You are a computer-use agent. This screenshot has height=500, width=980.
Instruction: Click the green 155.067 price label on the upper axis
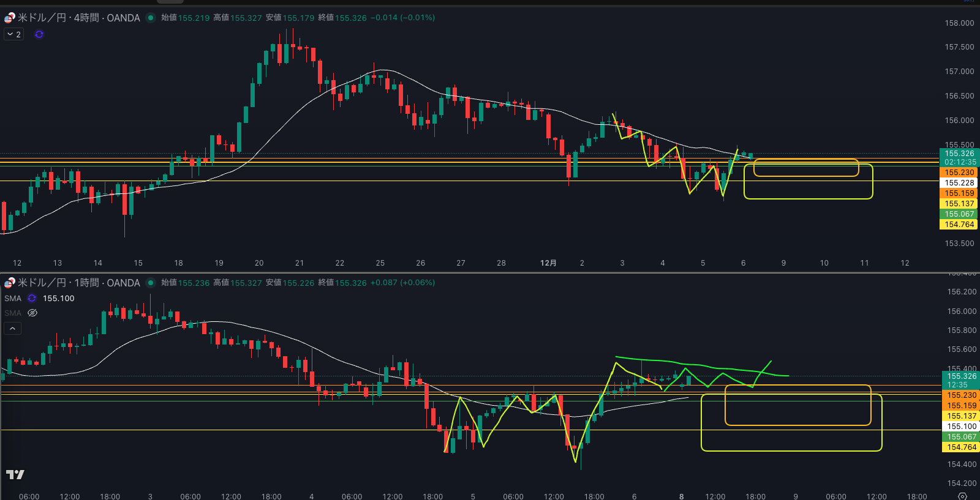point(959,214)
